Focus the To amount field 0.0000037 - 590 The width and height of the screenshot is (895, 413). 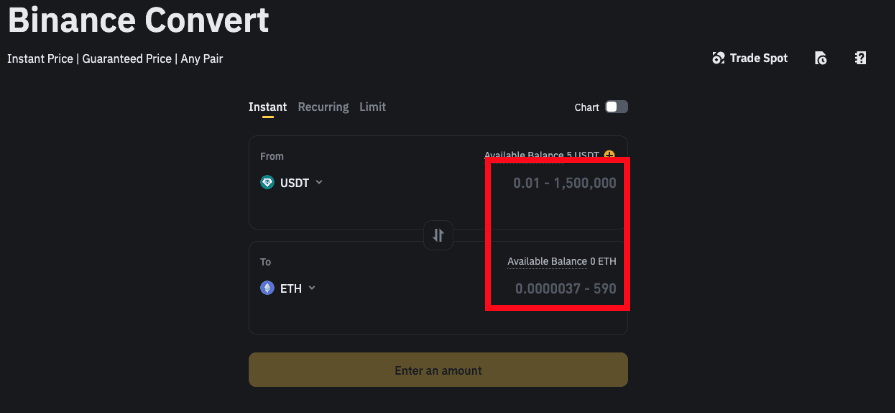pyautogui.click(x=565, y=289)
